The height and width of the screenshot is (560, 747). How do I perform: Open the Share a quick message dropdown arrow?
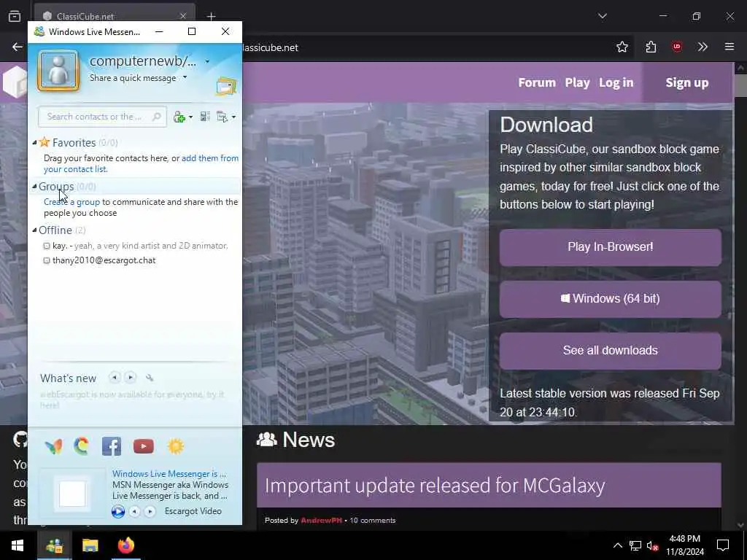(185, 77)
